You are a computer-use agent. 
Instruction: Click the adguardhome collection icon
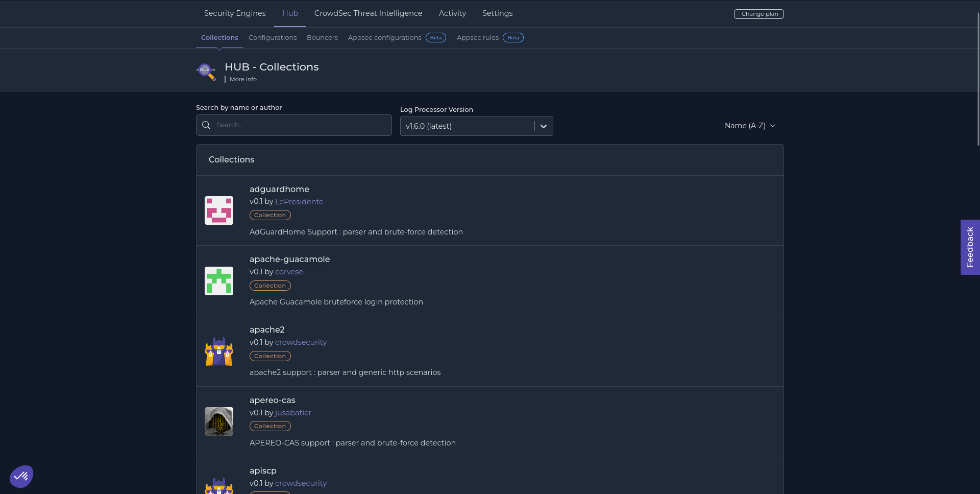(x=218, y=210)
